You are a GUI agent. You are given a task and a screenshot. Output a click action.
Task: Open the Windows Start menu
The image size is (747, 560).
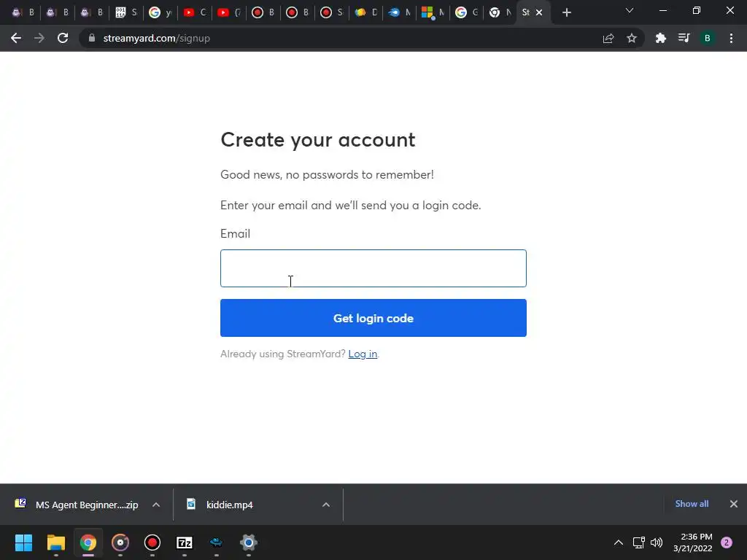coord(23,542)
